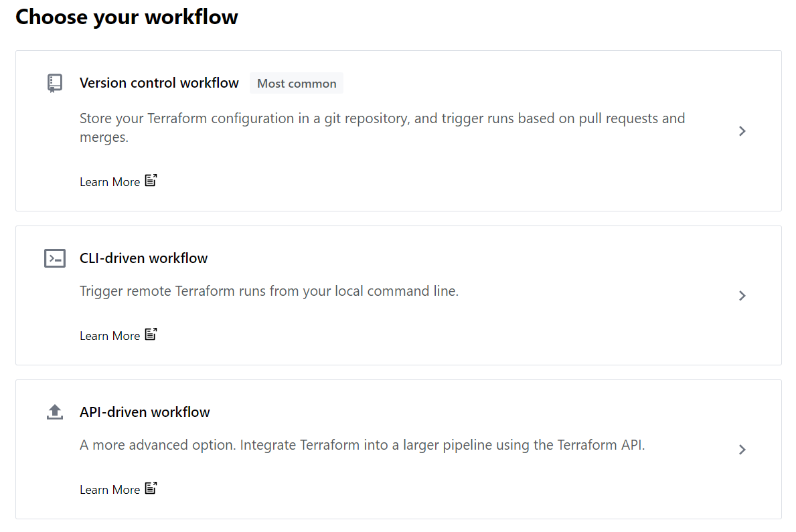Select the API-driven workflow title

pyautogui.click(x=145, y=412)
